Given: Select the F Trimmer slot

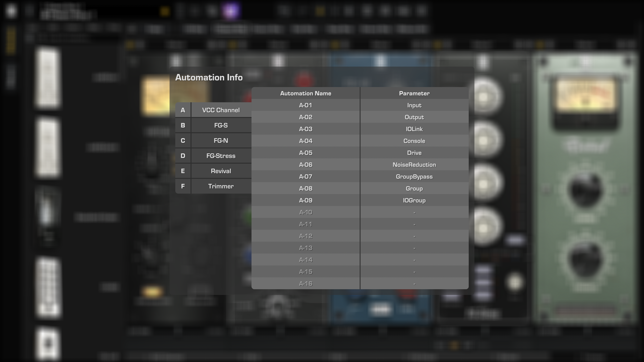Looking at the screenshot, I should 213,186.
